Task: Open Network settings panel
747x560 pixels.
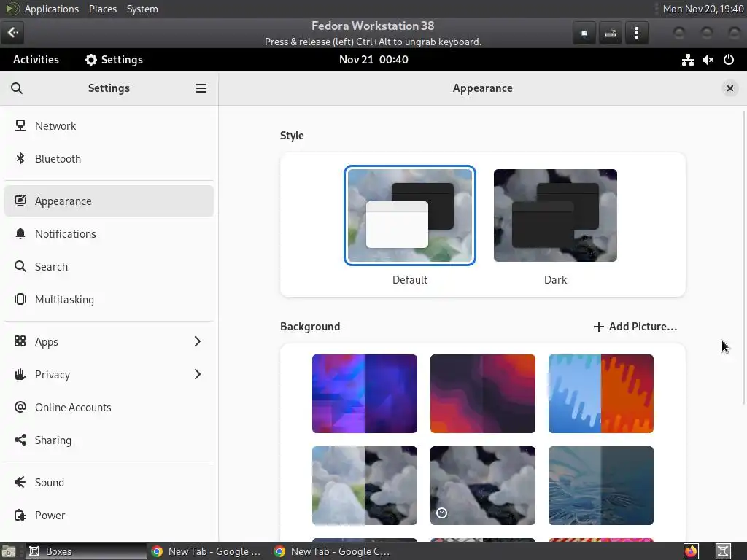Action: tap(109, 125)
